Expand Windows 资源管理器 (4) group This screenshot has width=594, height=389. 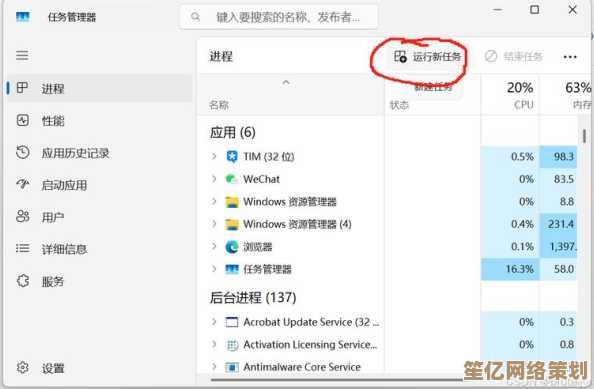[214, 223]
